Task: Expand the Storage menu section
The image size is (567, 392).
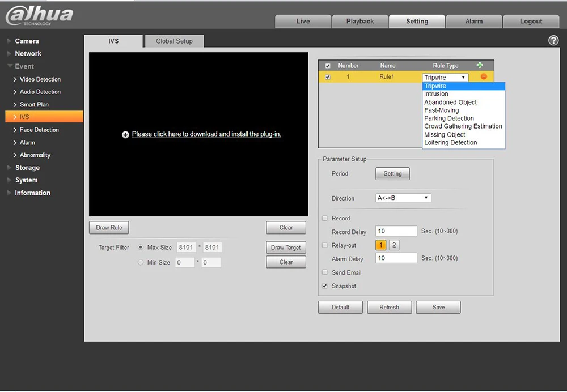Action: click(27, 168)
